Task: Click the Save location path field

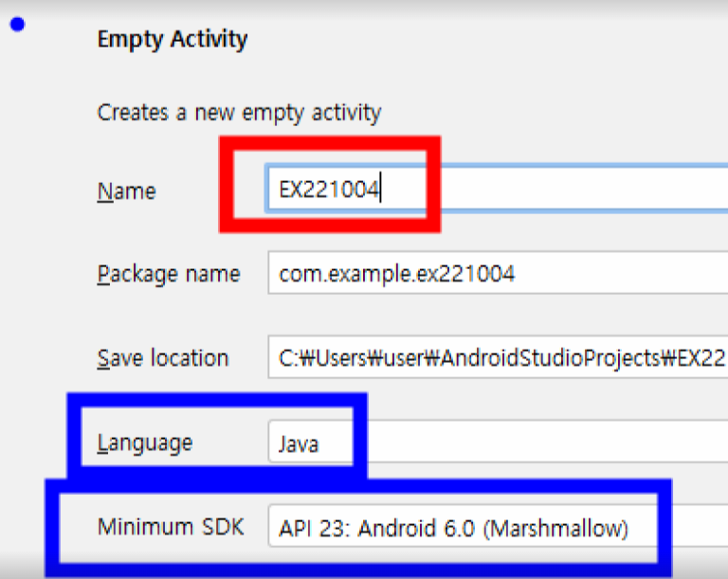Action: point(498,357)
